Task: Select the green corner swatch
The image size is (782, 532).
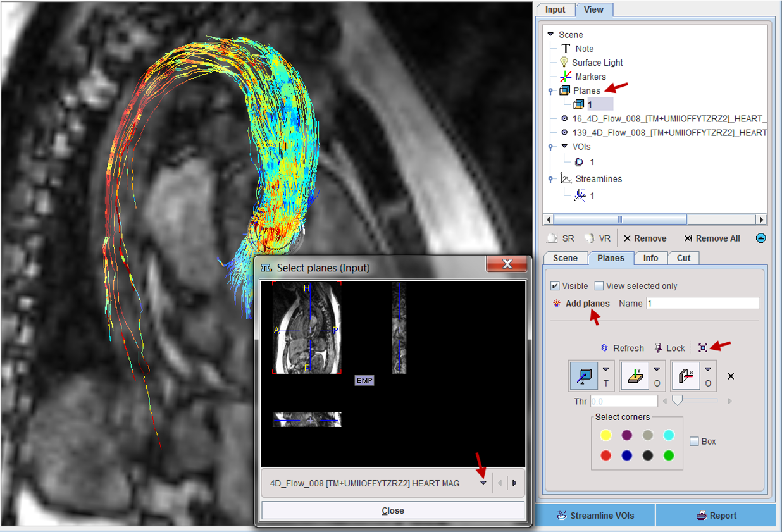Action: [x=669, y=455]
